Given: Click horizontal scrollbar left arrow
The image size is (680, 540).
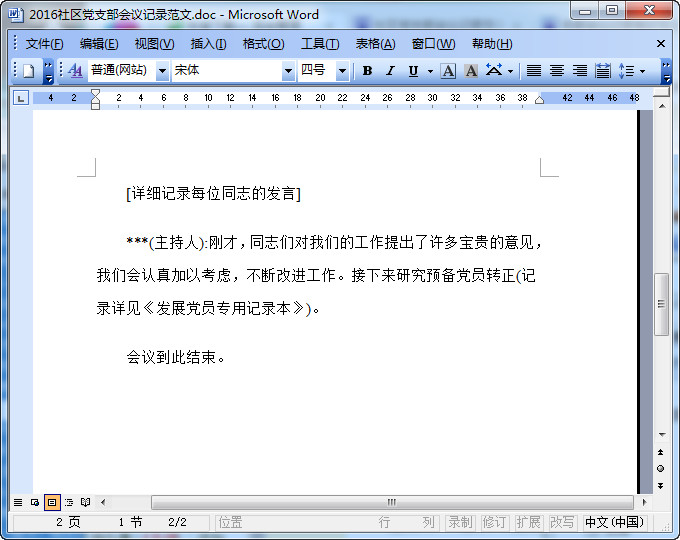Looking at the screenshot, I should point(103,503).
